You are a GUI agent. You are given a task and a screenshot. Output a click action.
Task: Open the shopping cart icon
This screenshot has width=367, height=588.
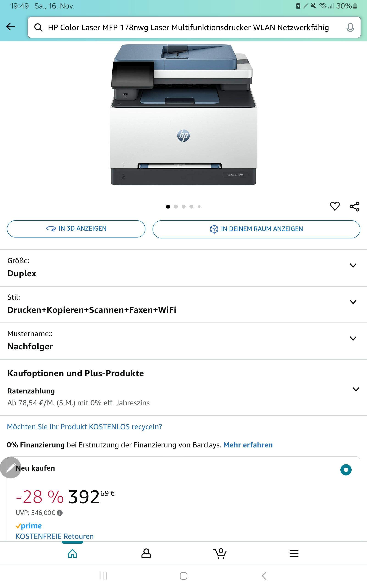220,554
